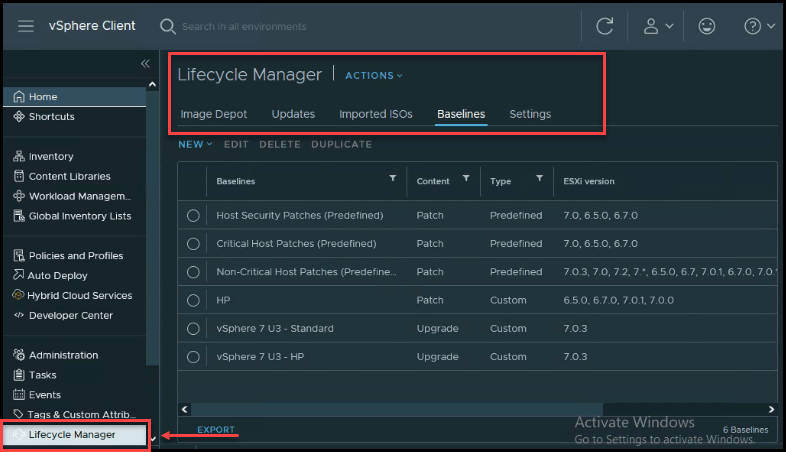The height and width of the screenshot is (452, 786).
Task: Select Non-Critical Host Patches radio button
Action: tap(193, 272)
